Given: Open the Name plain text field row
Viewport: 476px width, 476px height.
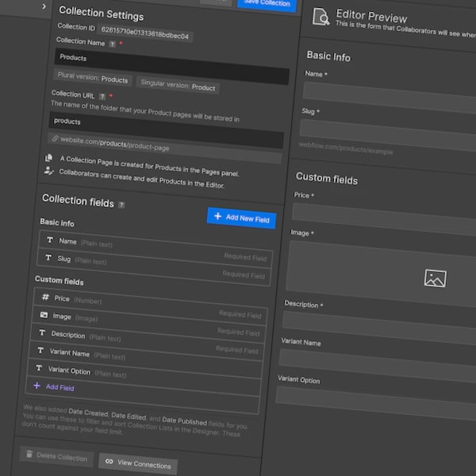Looking at the screenshot, I should point(155,249).
